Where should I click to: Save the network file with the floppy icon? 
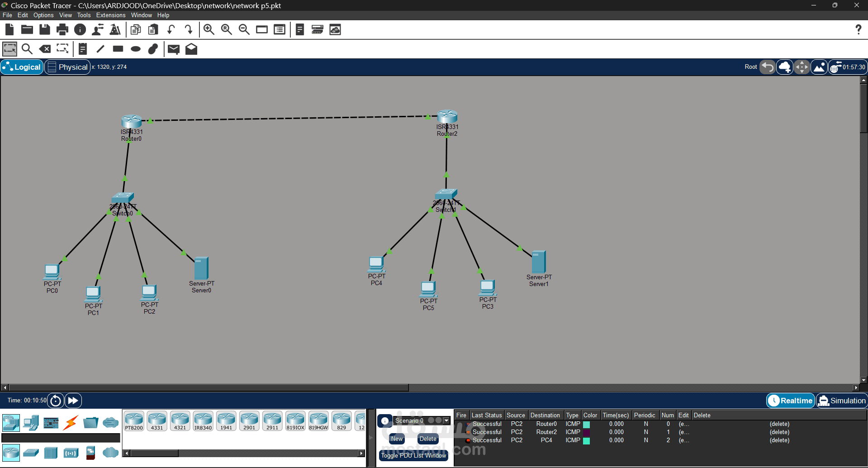pyautogui.click(x=45, y=30)
